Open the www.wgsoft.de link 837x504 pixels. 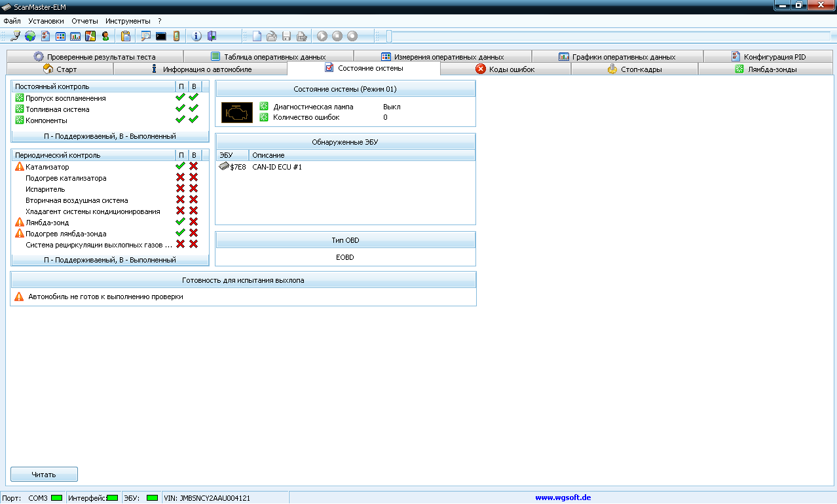(x=563, y=497)
